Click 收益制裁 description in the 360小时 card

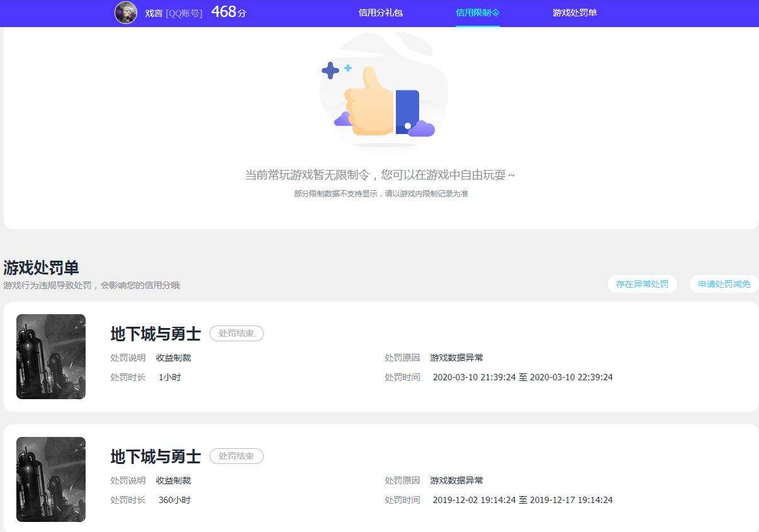(x=174, y=480)
